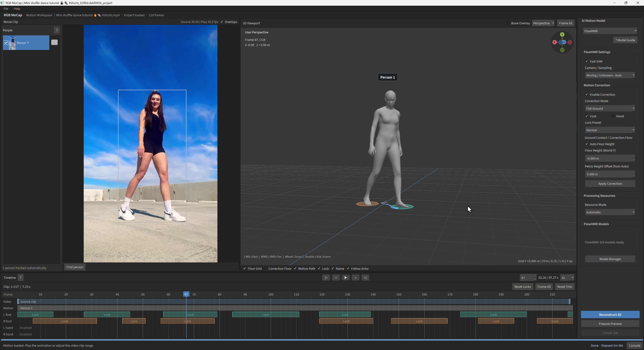
Task: Open playback speed 1x dropdown
Action: 567,278
